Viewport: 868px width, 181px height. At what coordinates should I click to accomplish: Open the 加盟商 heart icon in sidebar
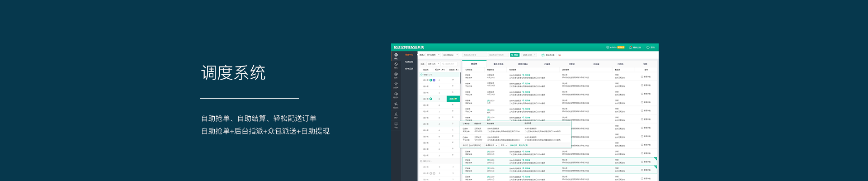pos(396,85)
